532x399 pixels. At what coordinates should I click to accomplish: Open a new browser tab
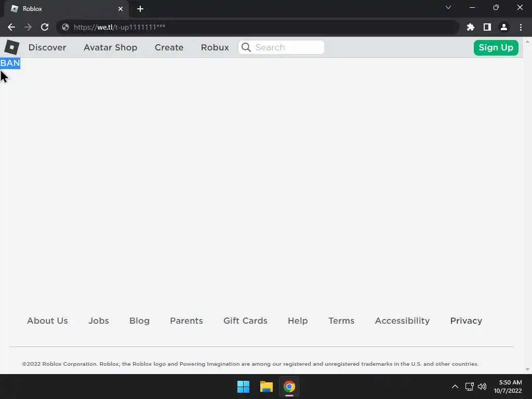coord(140,9)
